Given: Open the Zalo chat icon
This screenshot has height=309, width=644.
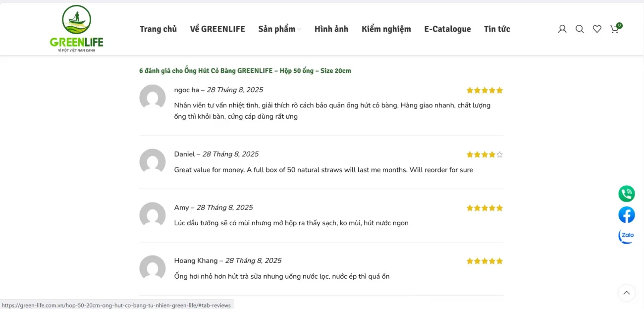Looking at the screenshot, I should [626, 236].
